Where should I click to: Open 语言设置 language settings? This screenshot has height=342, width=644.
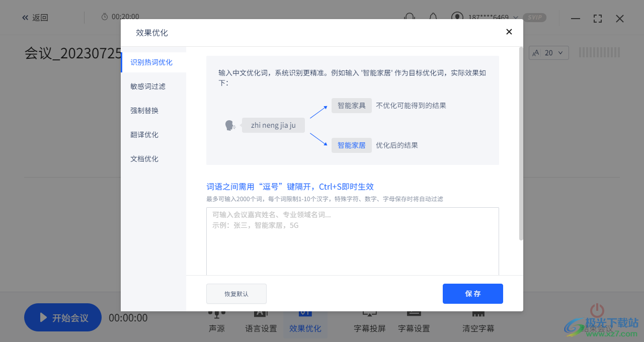(x=260, y=322)
